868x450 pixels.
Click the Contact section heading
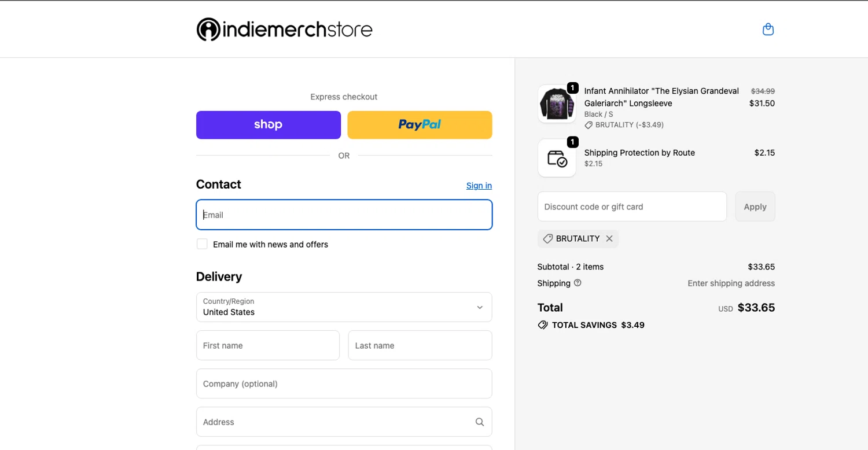click(218, 185)
